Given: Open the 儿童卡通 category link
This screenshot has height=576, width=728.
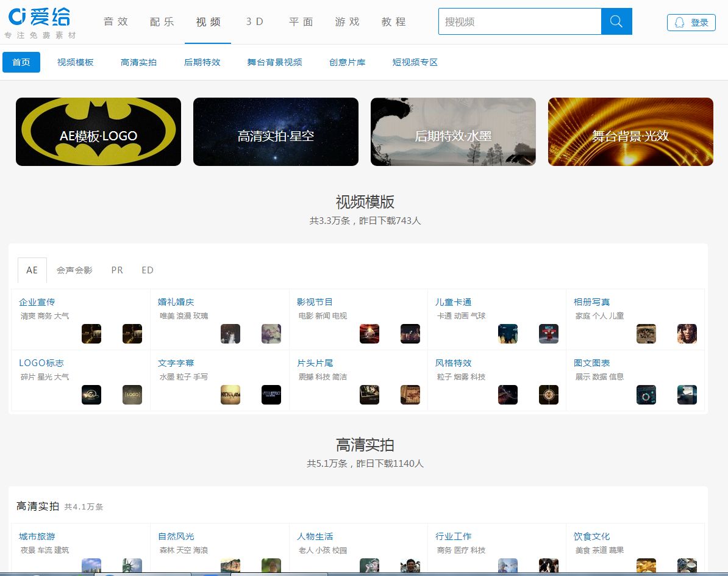Looking at the screenshot, I should pos(453,302).
